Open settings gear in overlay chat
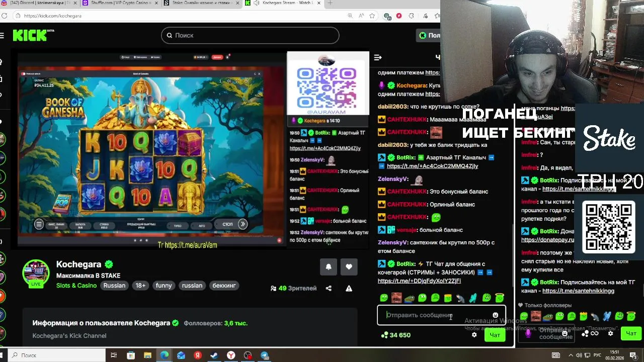 click(x=610, y=333)
